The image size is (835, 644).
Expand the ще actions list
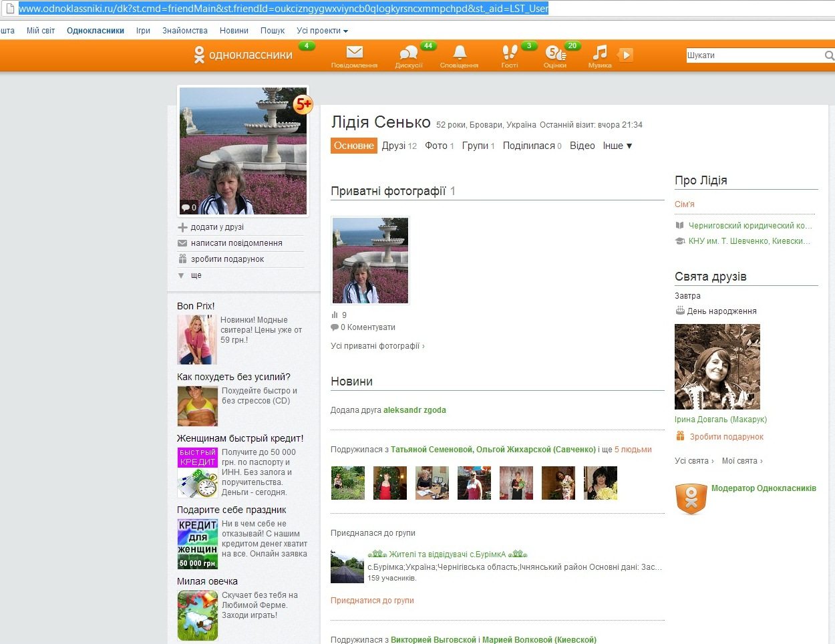[x=196, y=275]
